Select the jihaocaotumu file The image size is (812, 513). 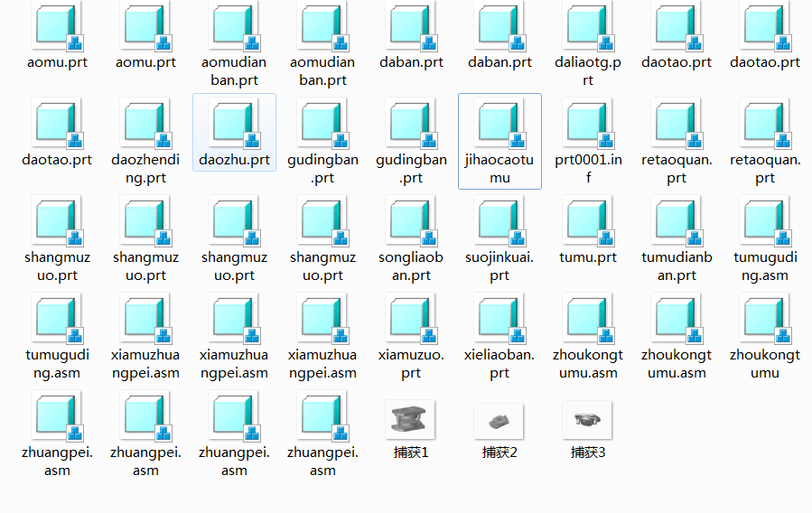click(499, 141)
